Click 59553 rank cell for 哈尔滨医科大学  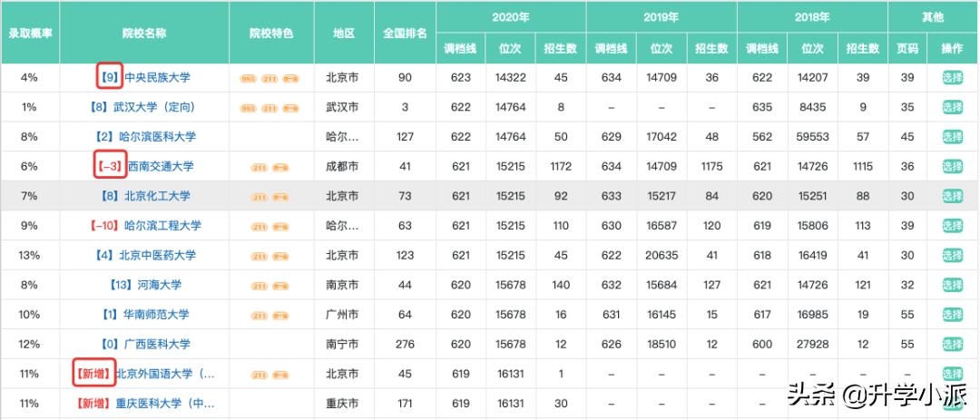point(812,137)
